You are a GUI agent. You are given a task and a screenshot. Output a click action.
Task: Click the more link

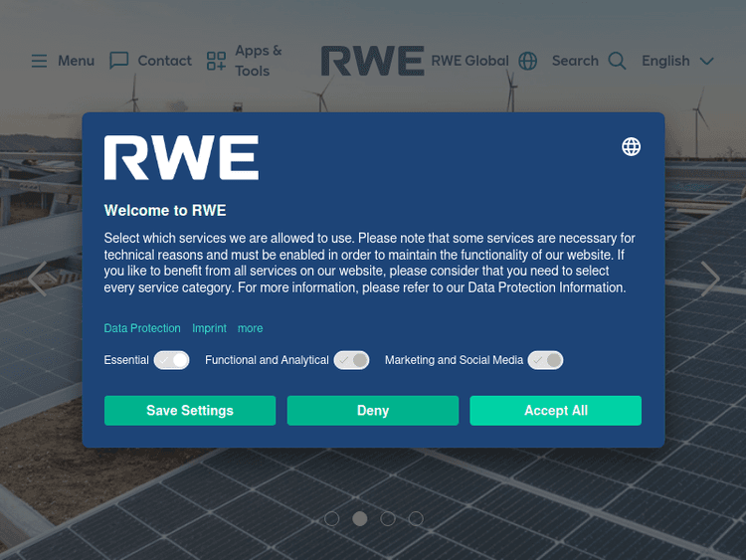(251, 328)
